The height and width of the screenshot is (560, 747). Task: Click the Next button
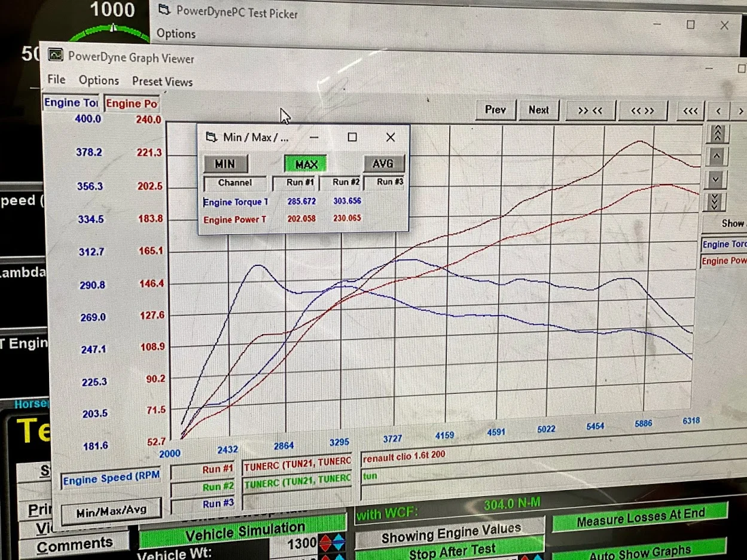(x=538, y=110)
